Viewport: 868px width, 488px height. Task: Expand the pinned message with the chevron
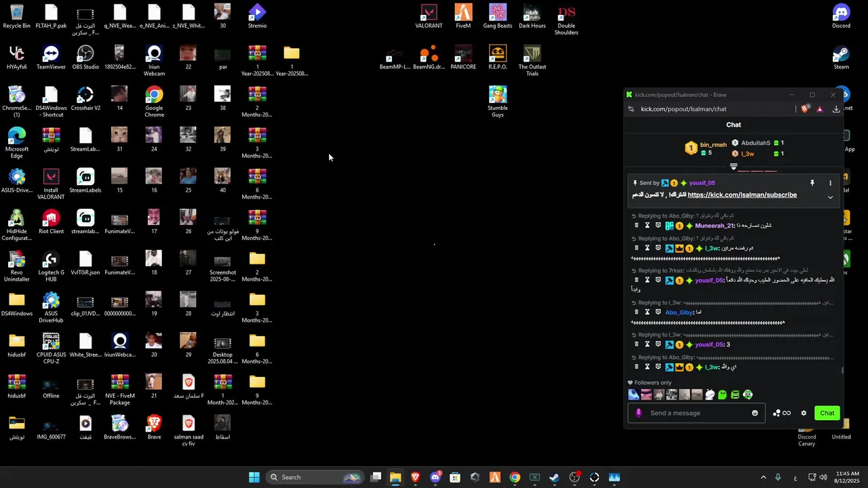coord(830,197)
